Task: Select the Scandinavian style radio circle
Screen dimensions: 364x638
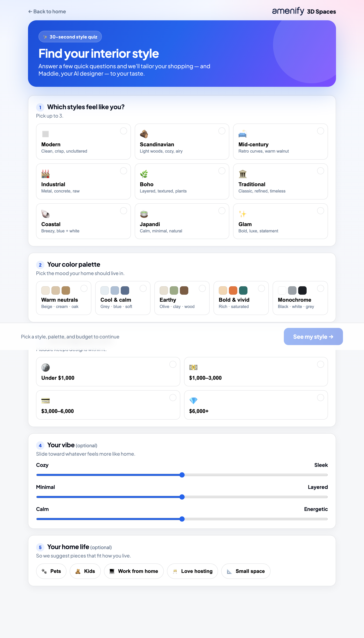Action: [222, 131]
